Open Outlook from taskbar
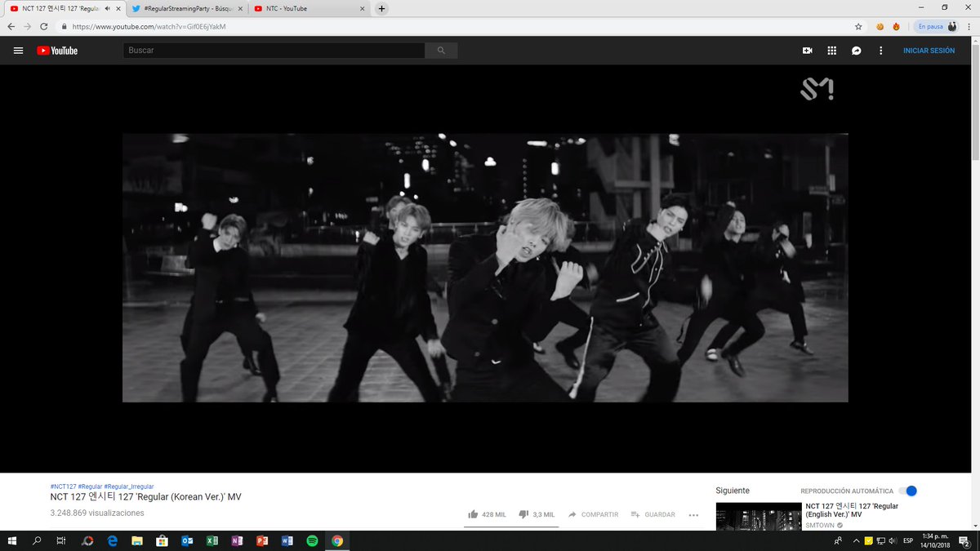Viewport: 980px width, 551px height. [x=187, y=540]
